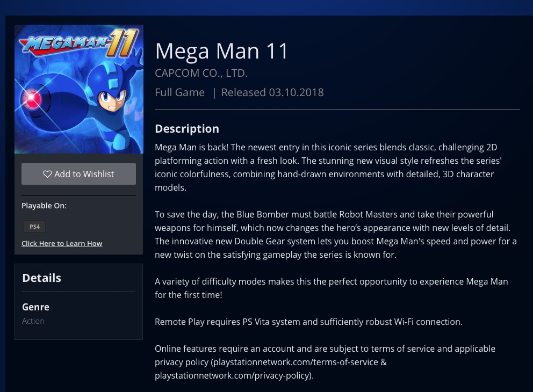Click the PS4 platform badge

(34, 227)
